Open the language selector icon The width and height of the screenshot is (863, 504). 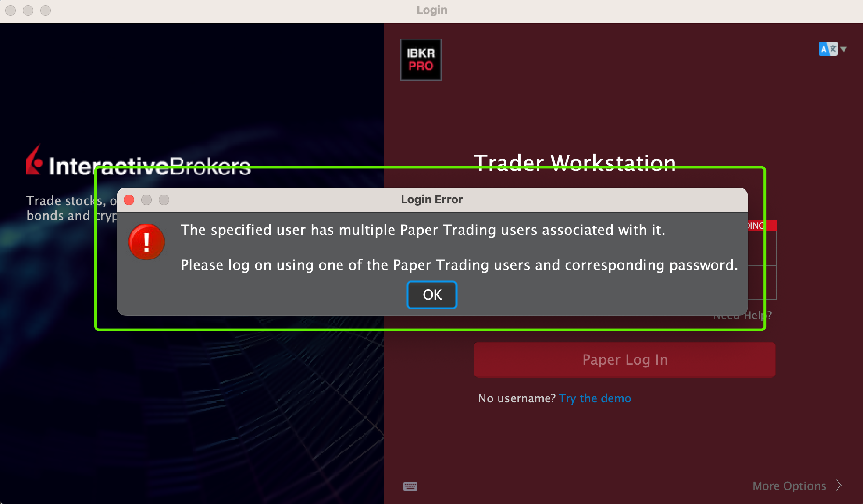(x=828, y=49)
